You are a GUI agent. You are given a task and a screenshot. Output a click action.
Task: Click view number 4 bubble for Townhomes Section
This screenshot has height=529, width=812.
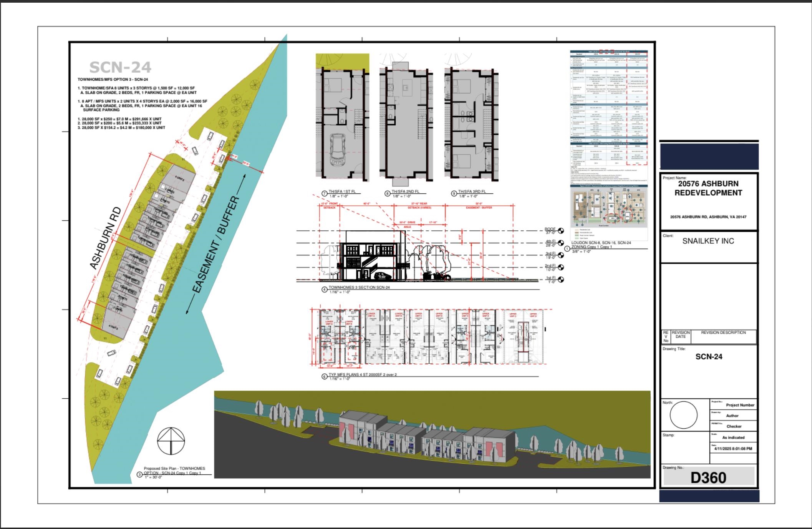tap(324, 289)
